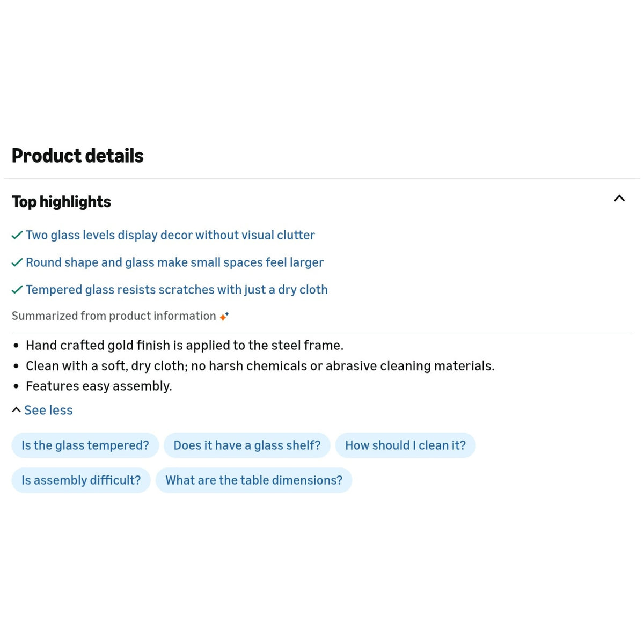Ask 'Does it have a glass shelf?' chip

point(247,445)
